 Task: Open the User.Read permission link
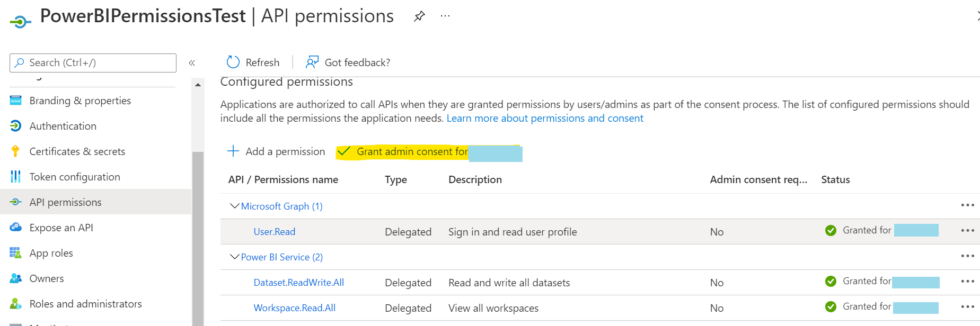click(275, 231)
